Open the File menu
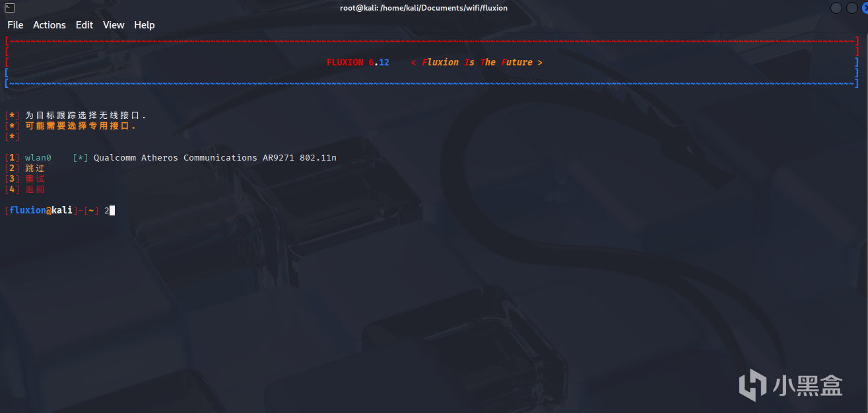The width and height of the screenshot is (868, 413). tap(15, 25)
